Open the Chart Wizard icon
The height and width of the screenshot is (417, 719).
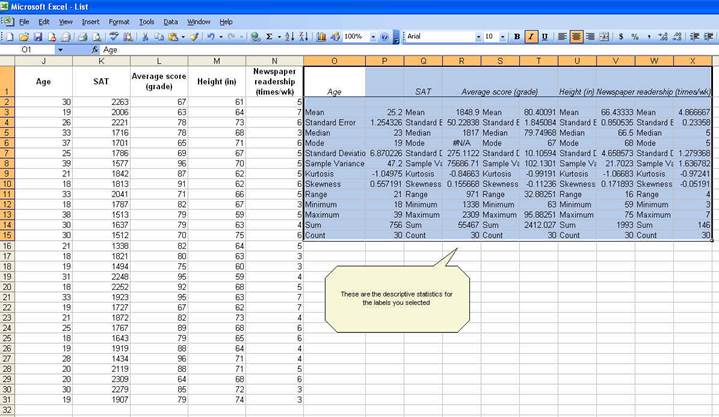point(320,36)
